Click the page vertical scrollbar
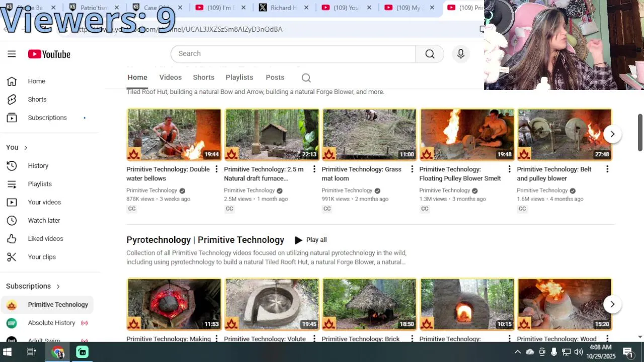This screenshot has width=644, height=362. point(640,132)
